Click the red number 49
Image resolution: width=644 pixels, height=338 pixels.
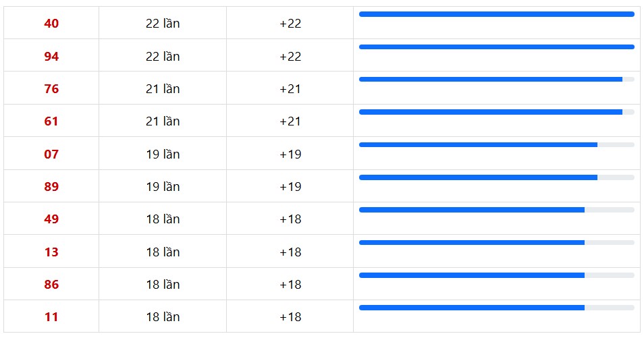(x=51, y=219)
